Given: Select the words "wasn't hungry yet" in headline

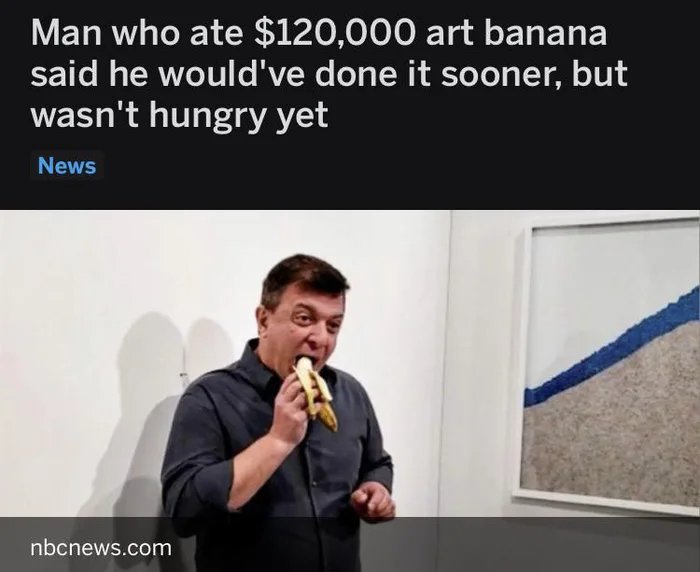Looking at the screenshot, I should point(179,114).
